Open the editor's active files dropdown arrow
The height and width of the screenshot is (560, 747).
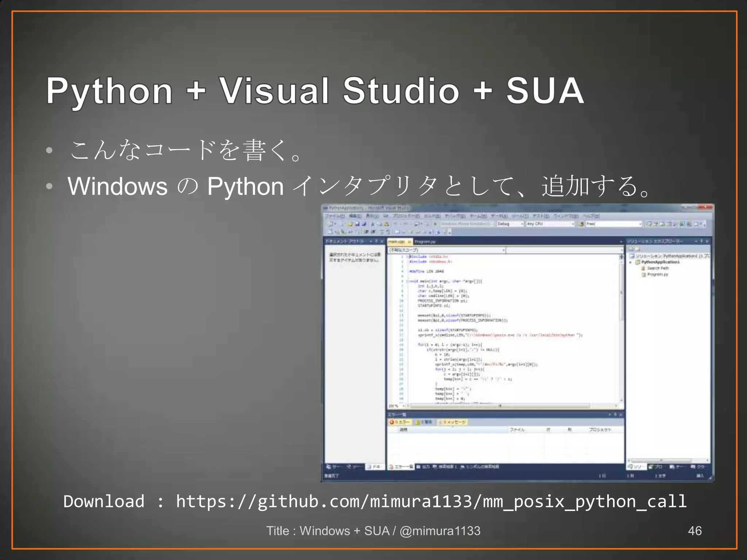tap(621, 242)
